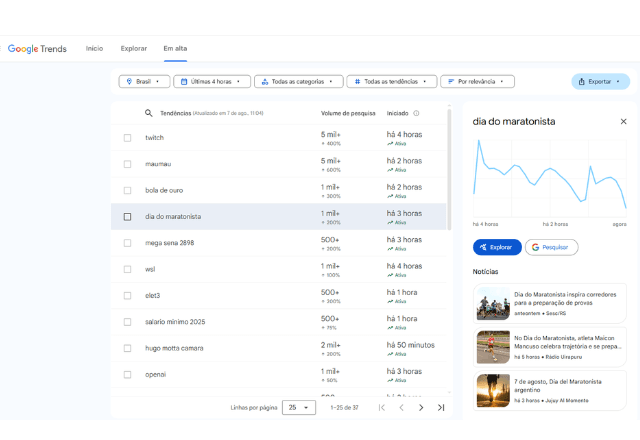The height and width of the screenshot is (440, 640).
Task: Select the mega sena 2898 checkbox
Action: (x=127, y=243)
